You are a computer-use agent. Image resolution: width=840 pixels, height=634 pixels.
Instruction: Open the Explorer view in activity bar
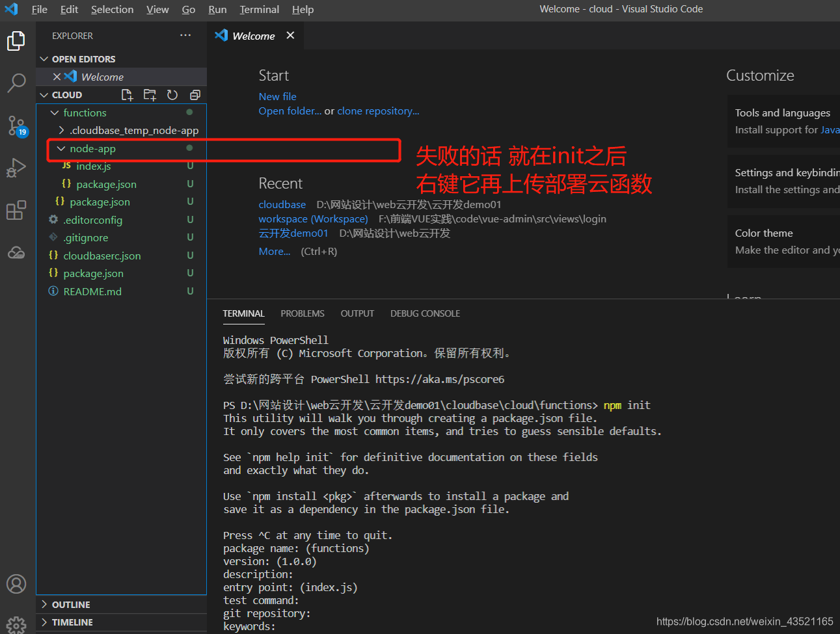click(16, 41)
